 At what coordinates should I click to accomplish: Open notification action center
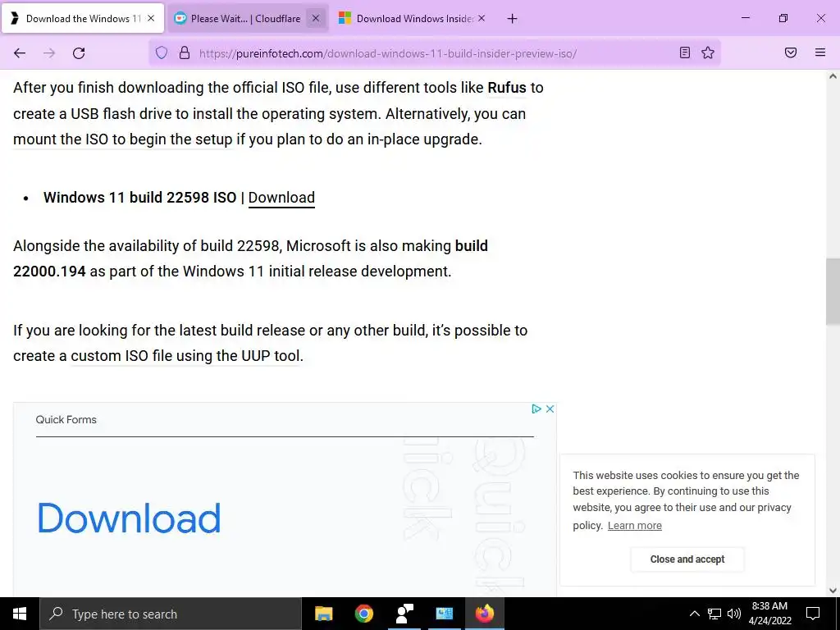[813, 614]
